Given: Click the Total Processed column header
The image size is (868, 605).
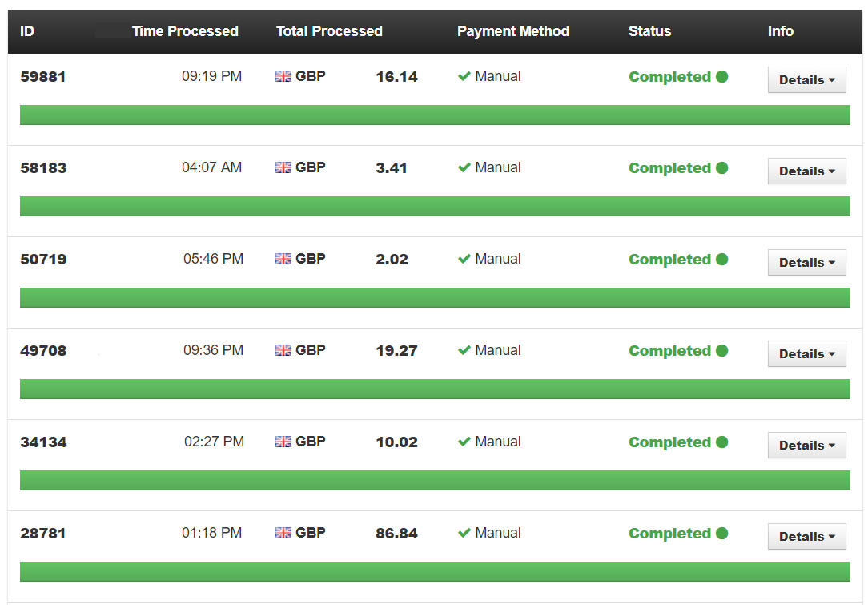Looking at the screenshot, I should click(x=329, y=31).
